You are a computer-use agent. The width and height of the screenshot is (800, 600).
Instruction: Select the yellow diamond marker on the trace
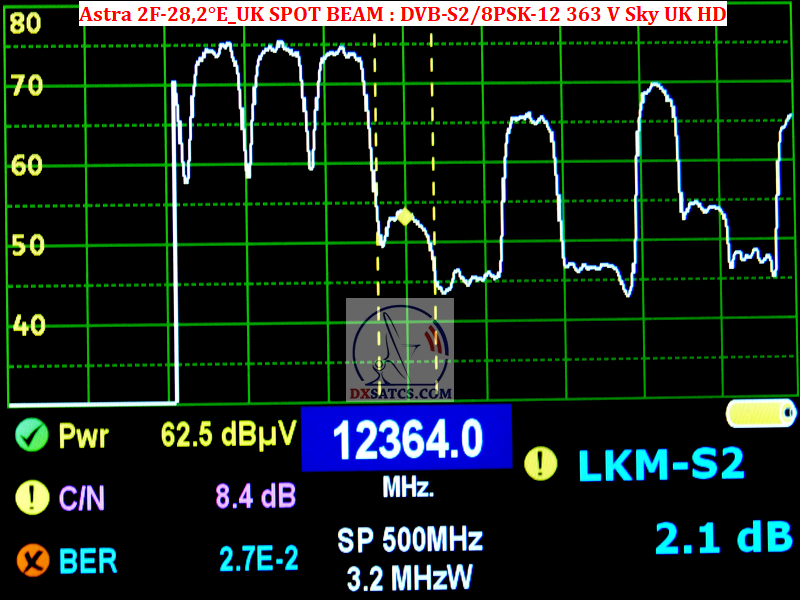pos(404,216)
